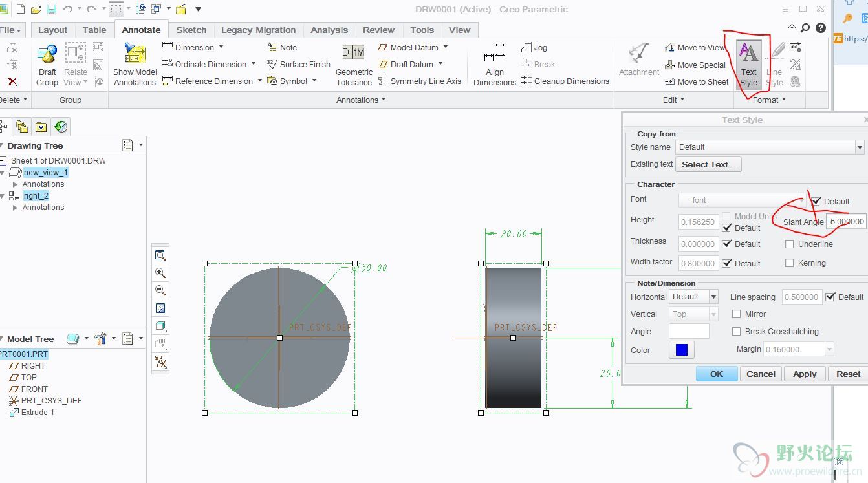Click the zoom out magnifier icon
868x483 pixels.
160,290
